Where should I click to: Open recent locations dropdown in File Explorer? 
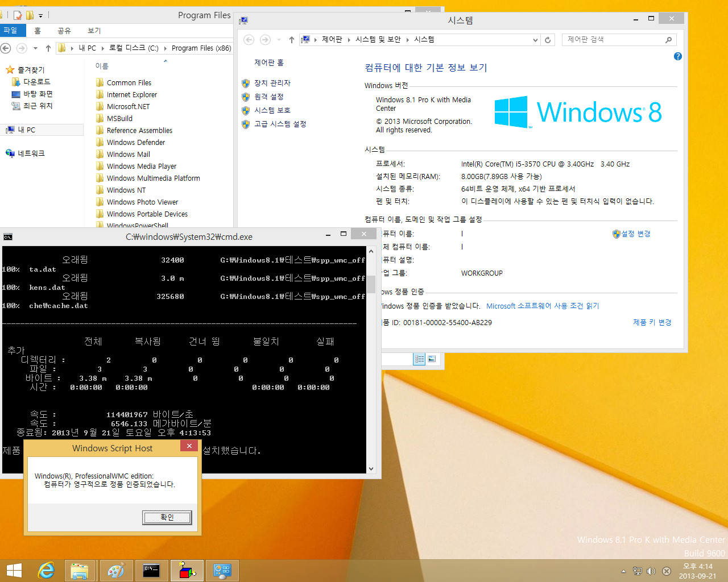pyautogui.click(x=35, y=48)
